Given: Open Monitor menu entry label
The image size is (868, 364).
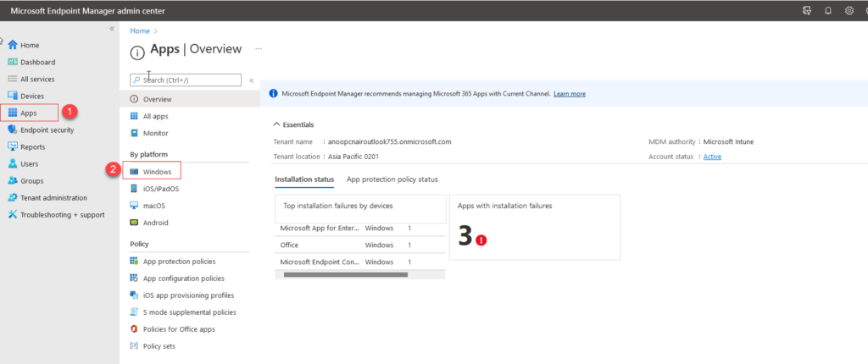Looking at the screenshot, I should (156, 133).
